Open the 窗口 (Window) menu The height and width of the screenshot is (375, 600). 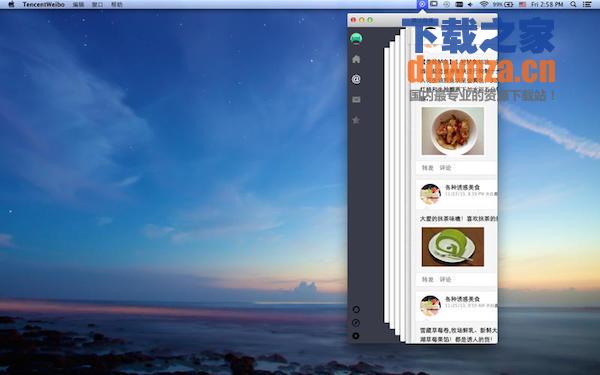tap(97, 4)
